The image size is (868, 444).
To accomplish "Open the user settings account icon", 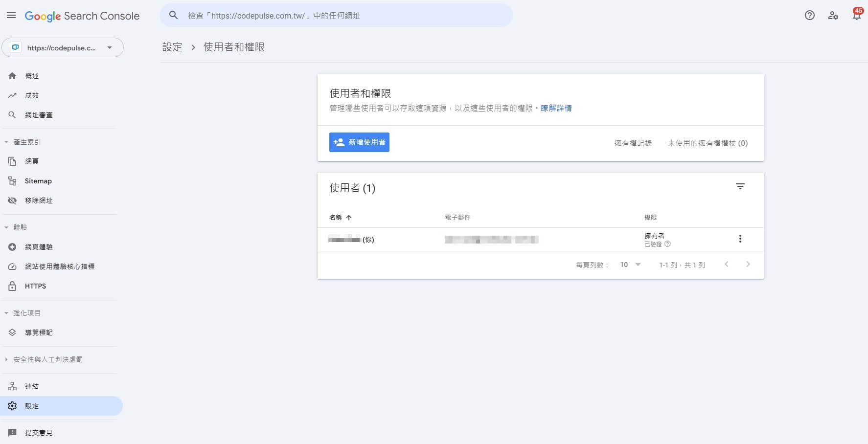I will click(833, 16).
